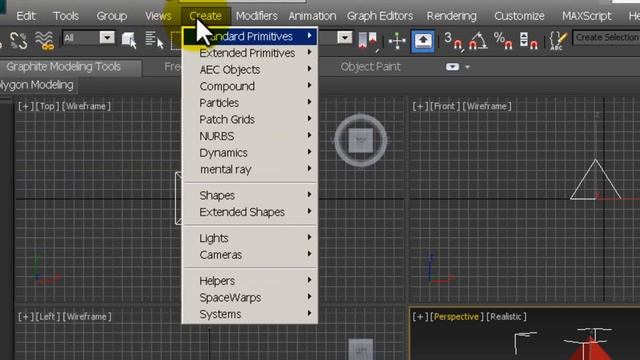Click the Use Pivot Point Center icon
Viewport: 640px width, 360px height.
pyautogui.click(x=368, y=41)
